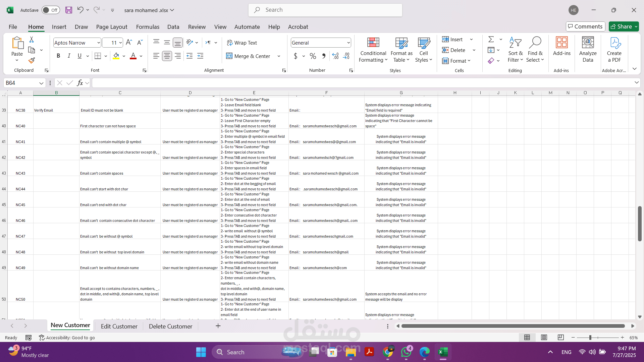Click the Increase Font Size icon
Image resolution: width=644 pixels, height=362 pixels.
tap(129, 43)
